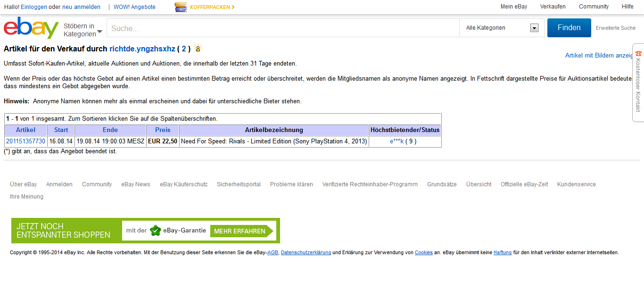Click the end time 19.08.14 19:00:03 MESZ
Viewport: 644px width, 299px height.
[x=110, y=141]
